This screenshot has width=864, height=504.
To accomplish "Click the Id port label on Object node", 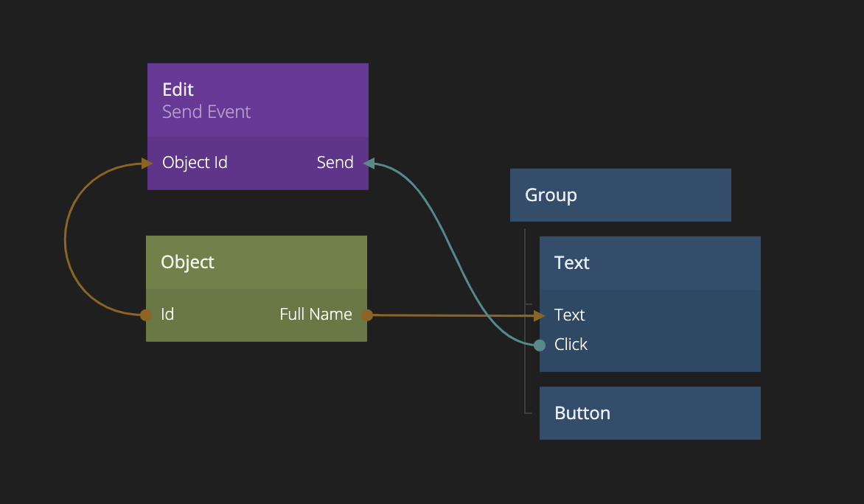I will [x=167, y=315].
